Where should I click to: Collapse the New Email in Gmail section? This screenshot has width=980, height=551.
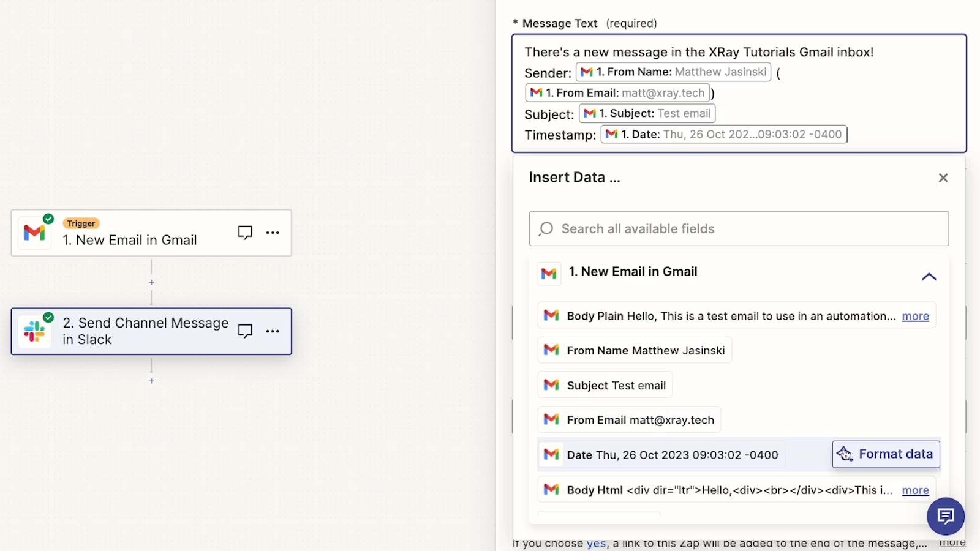pyautogui.click(x=929, y=276)
